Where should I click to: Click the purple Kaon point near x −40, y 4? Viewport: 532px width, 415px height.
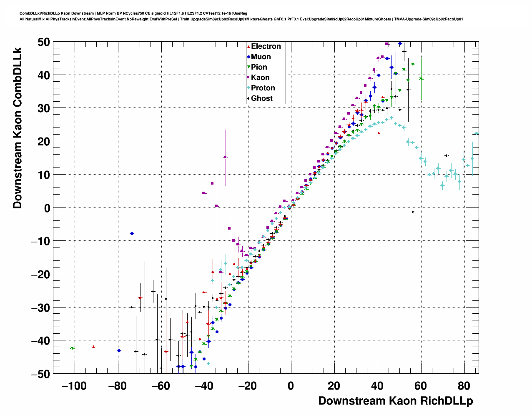pos(204,193)
